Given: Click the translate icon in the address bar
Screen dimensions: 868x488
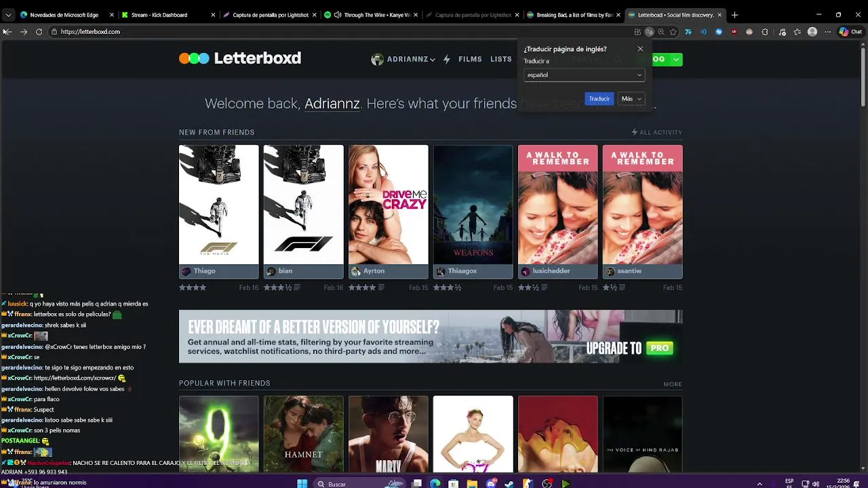Looking at the screenshot, I should pyautogui.click(x=649, y=32).
